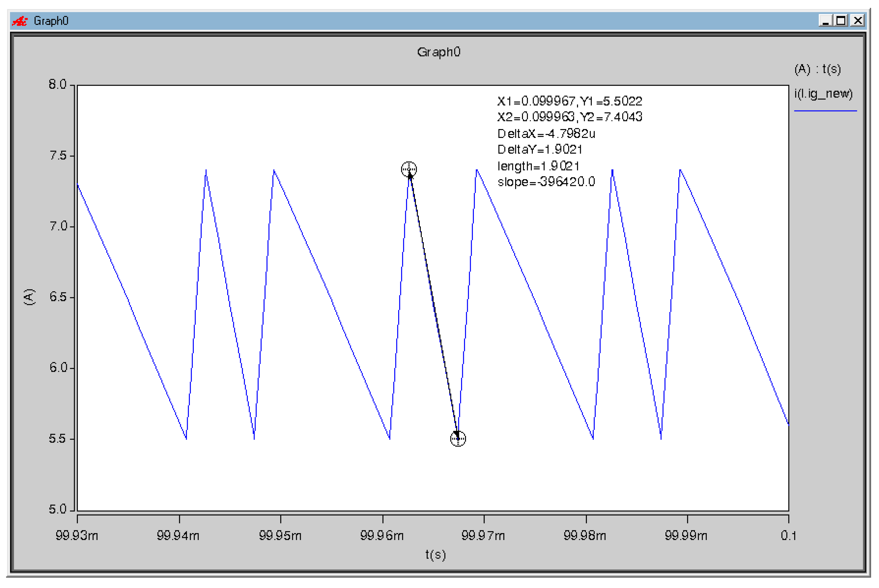Click the (A) : t(s) legend header
The image size is (879, 588).
818,69
